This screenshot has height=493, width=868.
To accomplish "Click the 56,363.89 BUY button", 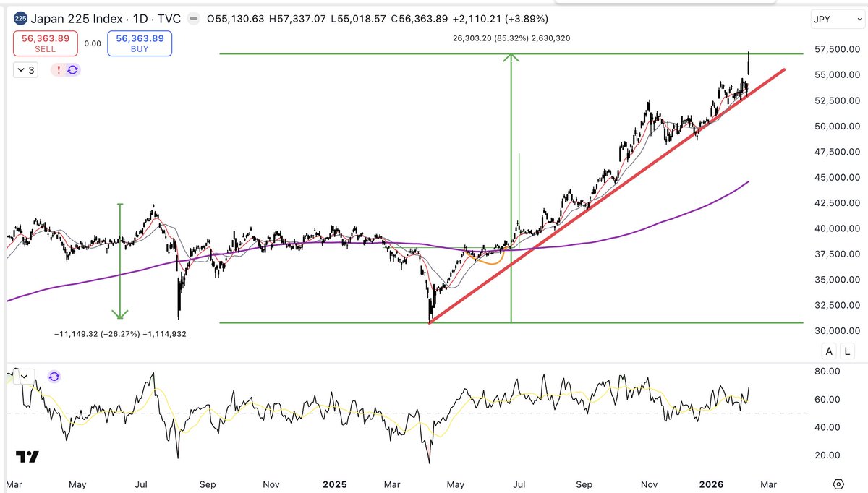I will point(140,43).
